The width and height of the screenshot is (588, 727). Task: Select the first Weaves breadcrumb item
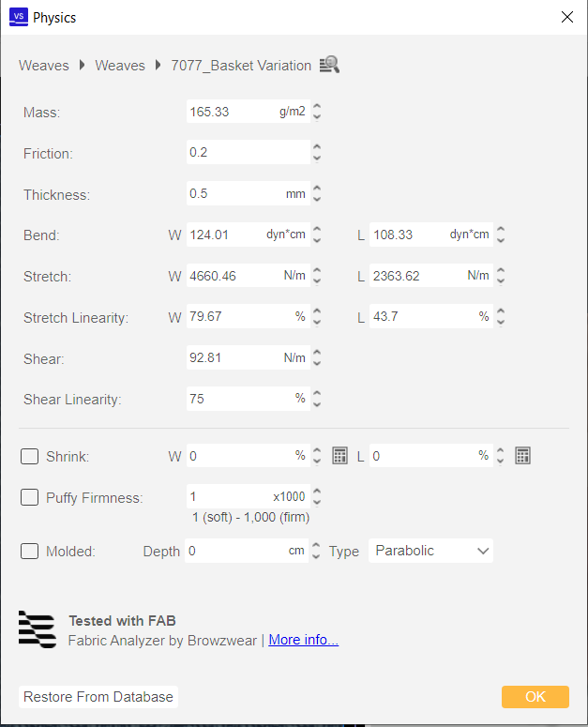point(44,66)
